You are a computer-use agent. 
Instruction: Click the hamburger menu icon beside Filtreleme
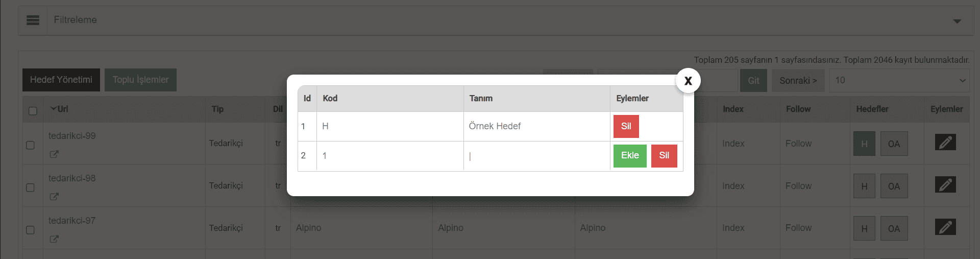(33, 20)
